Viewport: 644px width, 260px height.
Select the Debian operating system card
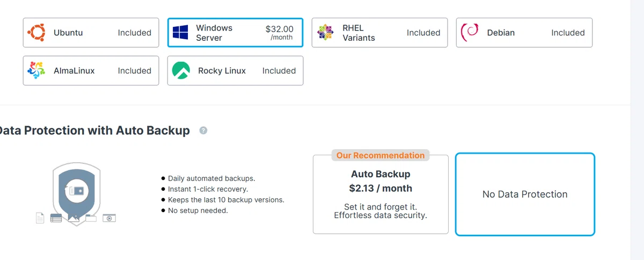[x=524, y=33]
